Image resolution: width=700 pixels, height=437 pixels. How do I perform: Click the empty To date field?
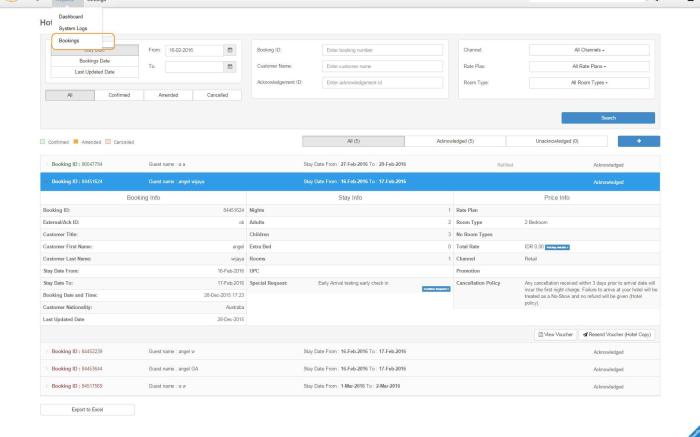[194, 67]
